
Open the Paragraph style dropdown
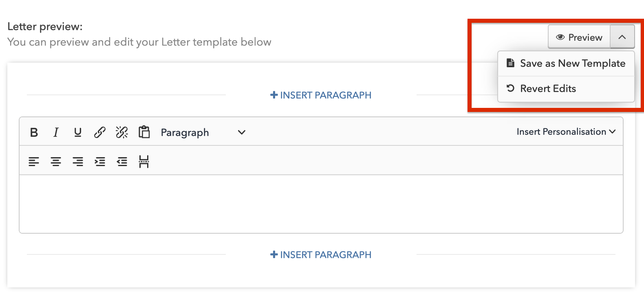pos(203,132)
